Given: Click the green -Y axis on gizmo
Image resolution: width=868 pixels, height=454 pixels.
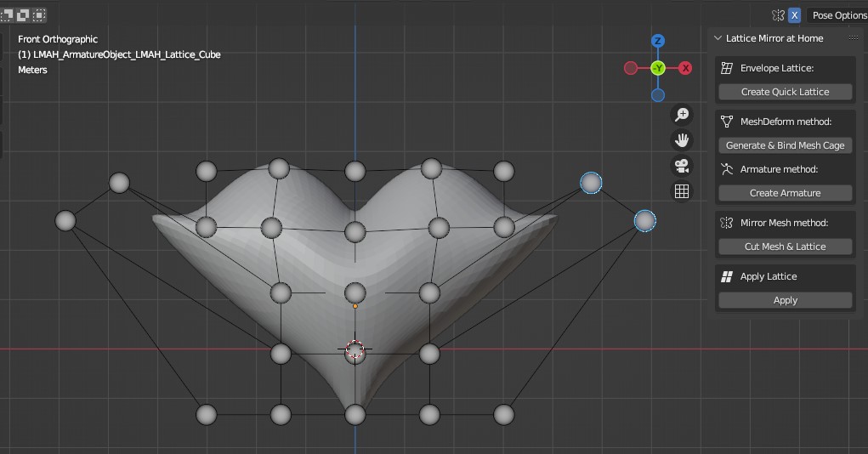Looking at the screenshot, I should tap(658, 68).
